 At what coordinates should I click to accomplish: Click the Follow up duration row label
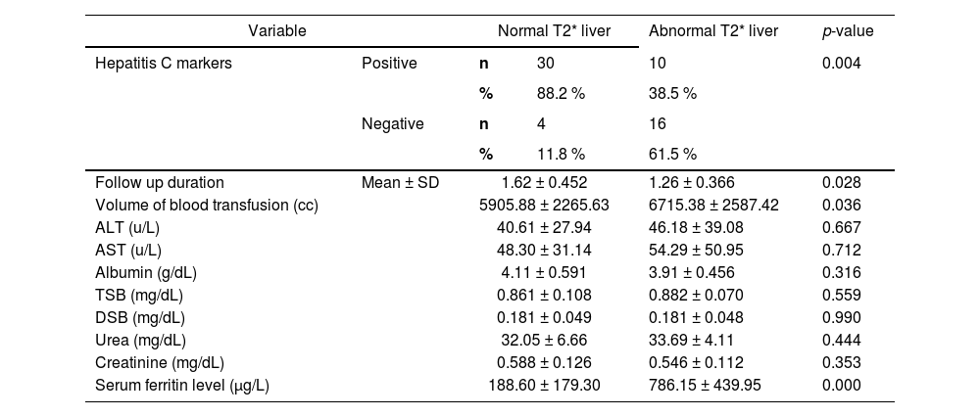(160, 182)
